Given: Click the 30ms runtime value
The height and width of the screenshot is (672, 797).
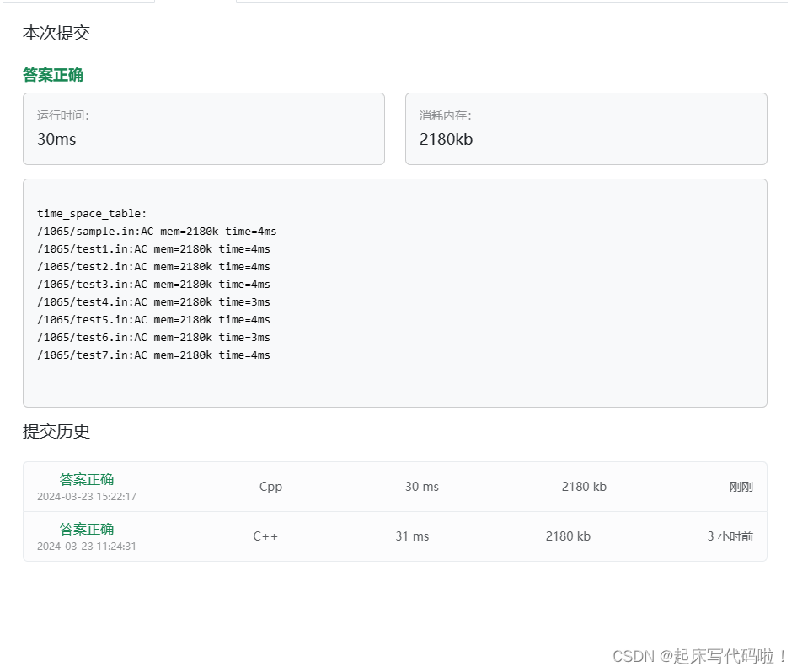Looking at the screenshot, I should pyautogui.click(x=56, y=139).
